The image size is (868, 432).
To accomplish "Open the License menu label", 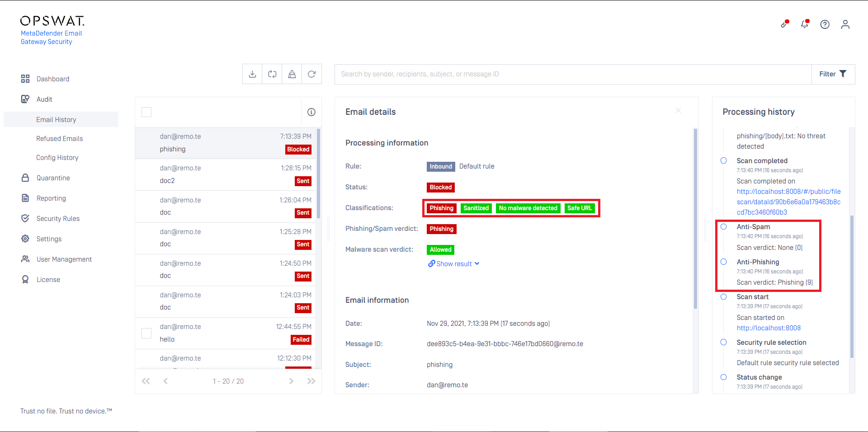I will click(48, 279).
